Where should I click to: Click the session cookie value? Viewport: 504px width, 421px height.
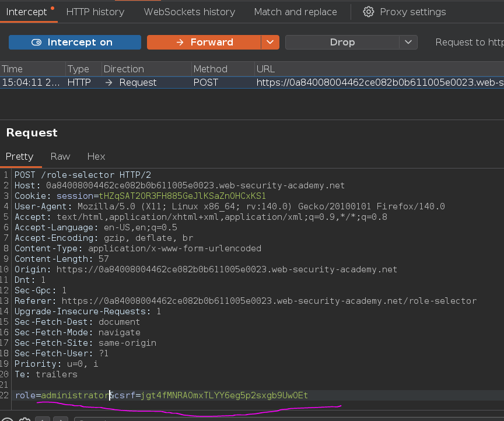[x=182, y=196]
